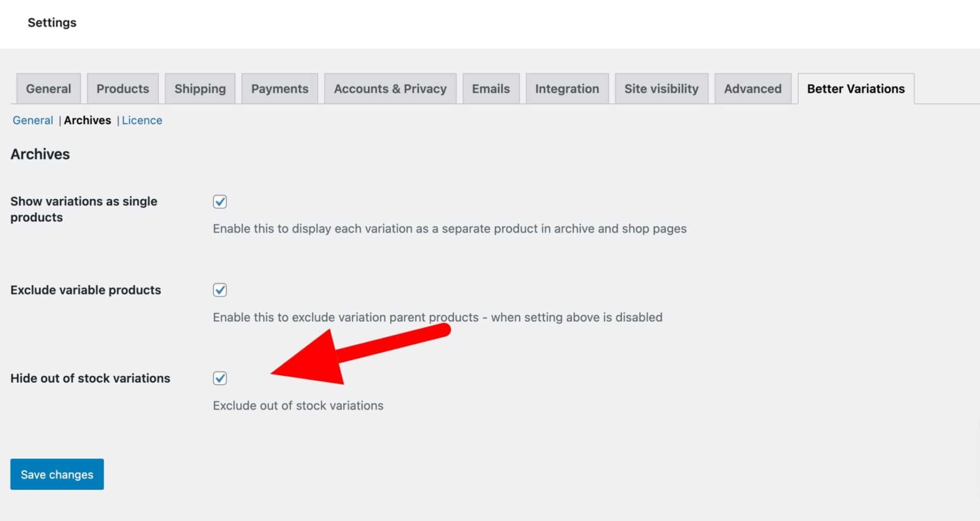Open the Emails tab
The width and height of the screenshot is (980, 521).
tap(491, 89)
